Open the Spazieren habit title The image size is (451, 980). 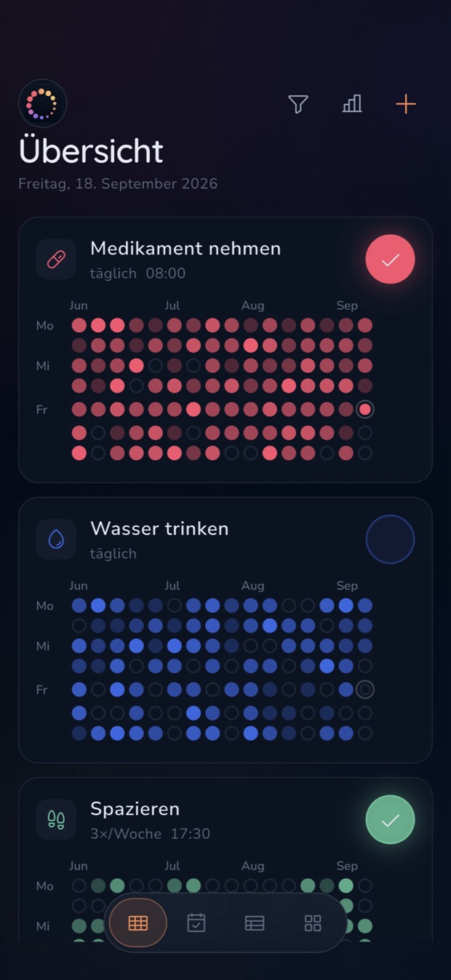click(x=135, y=808)
